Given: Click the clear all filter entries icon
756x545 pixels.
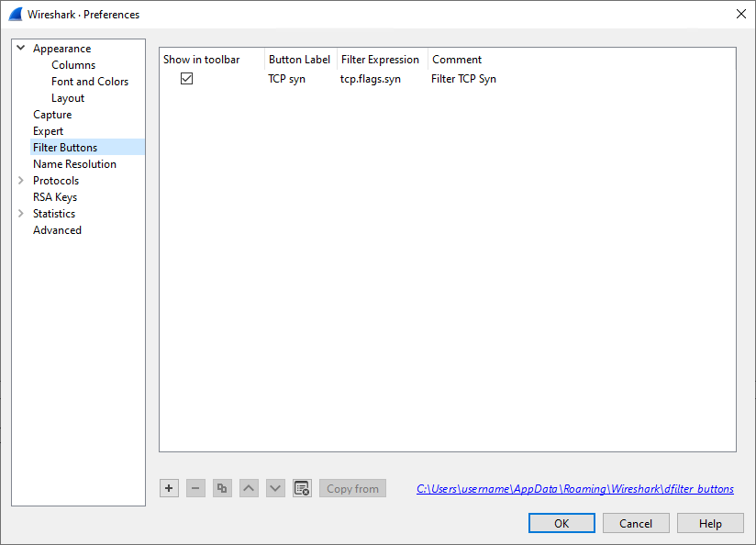Looking at the screenshot, I should tap(302, 488).
